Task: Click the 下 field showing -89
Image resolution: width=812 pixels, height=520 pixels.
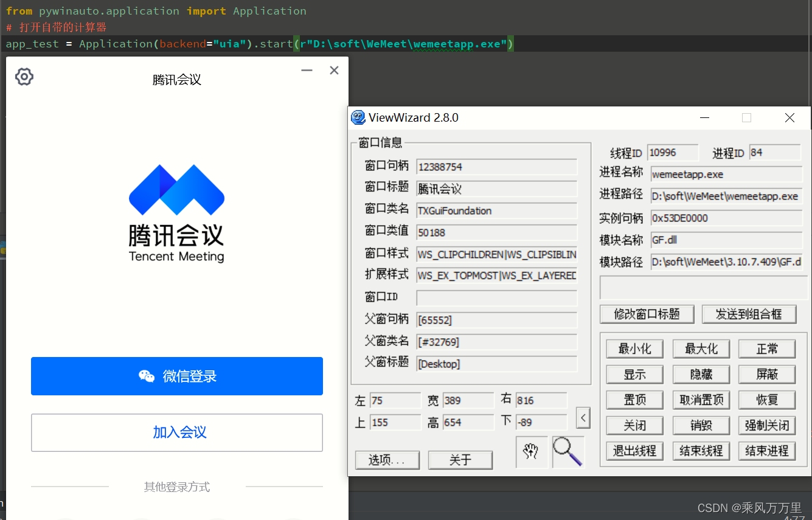Action: (541, 423)
